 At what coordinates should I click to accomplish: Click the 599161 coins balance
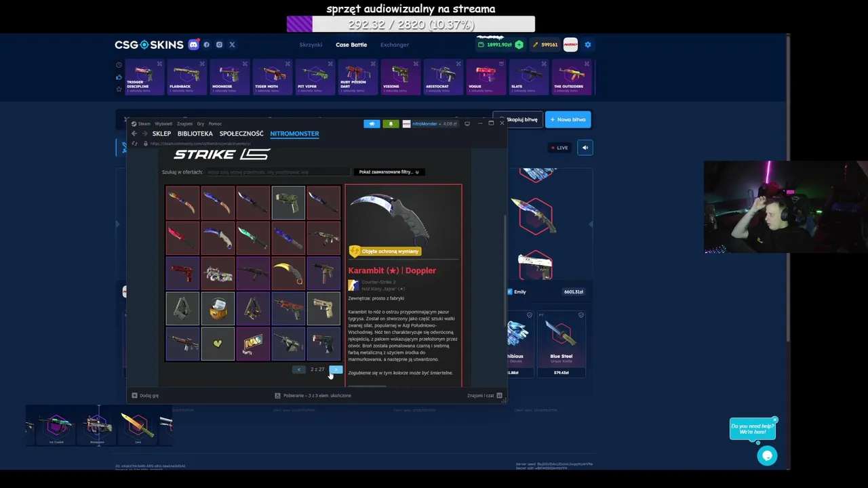pyautogui.click(x=545, y=45)
